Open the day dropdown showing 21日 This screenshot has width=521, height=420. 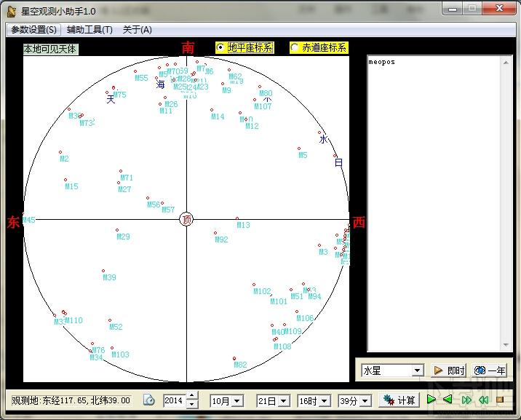pyautogui.click(x=284, y=401)
